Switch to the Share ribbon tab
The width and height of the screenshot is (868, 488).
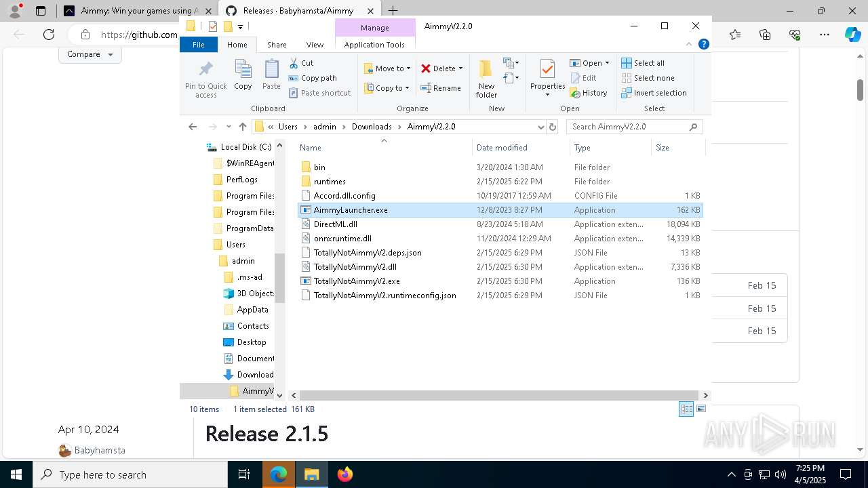pos(277,45)
